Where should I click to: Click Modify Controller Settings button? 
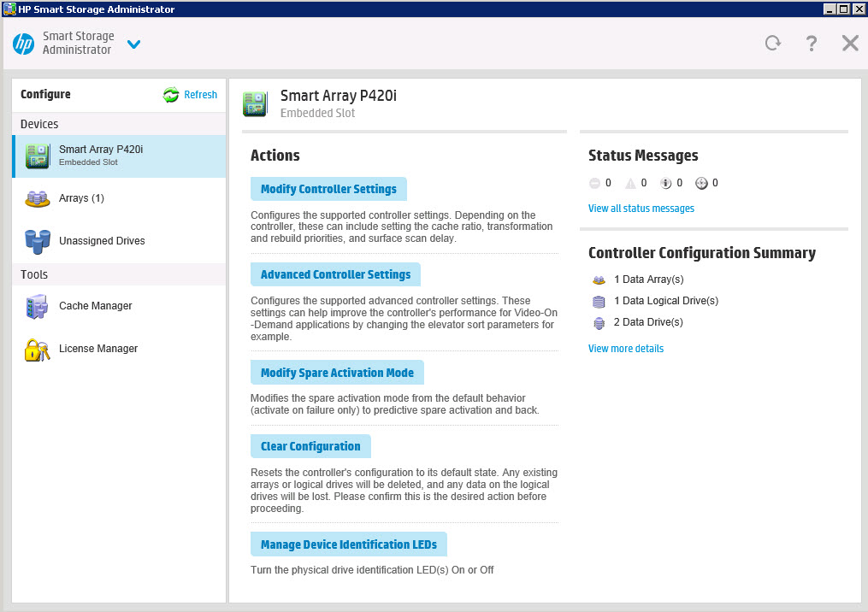pos(328,189)
